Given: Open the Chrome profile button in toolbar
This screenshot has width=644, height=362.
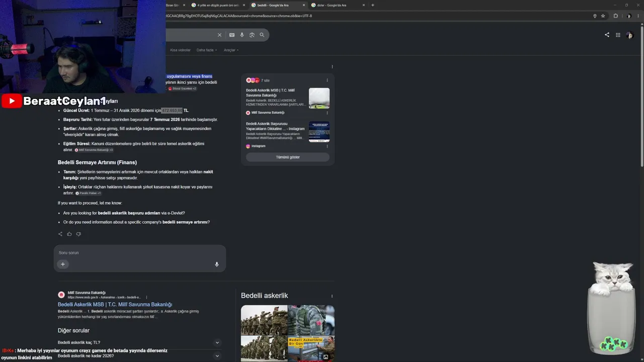Looking at the screenshot, I should (629, 16).
